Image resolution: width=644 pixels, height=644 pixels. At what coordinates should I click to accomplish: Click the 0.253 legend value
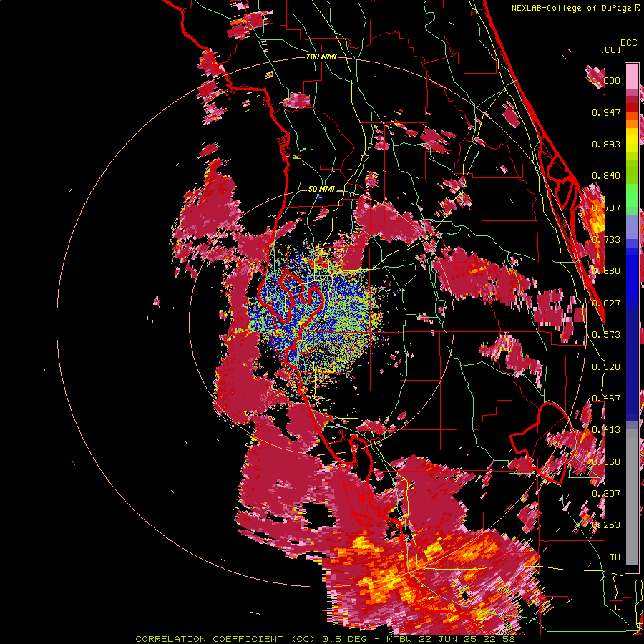[606, 525]
